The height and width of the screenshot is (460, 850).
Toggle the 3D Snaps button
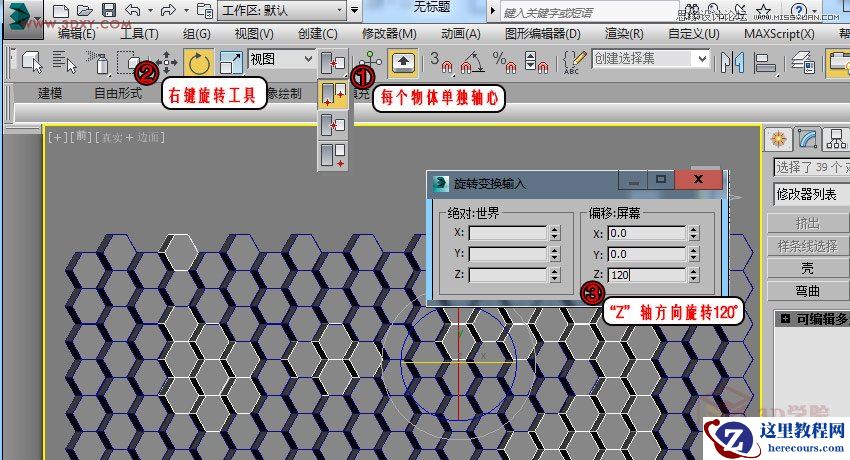[442, 63]
